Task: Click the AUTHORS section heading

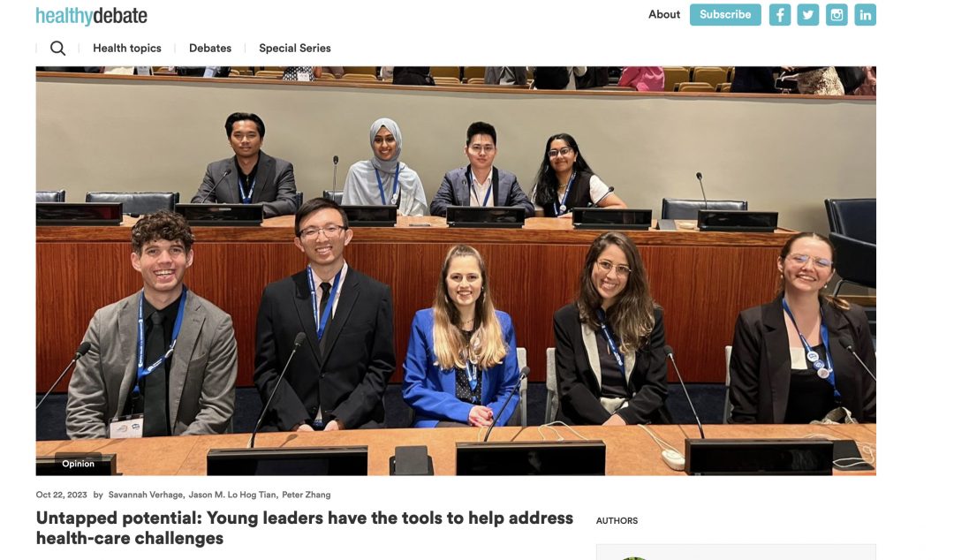Action: click(617, 521)
